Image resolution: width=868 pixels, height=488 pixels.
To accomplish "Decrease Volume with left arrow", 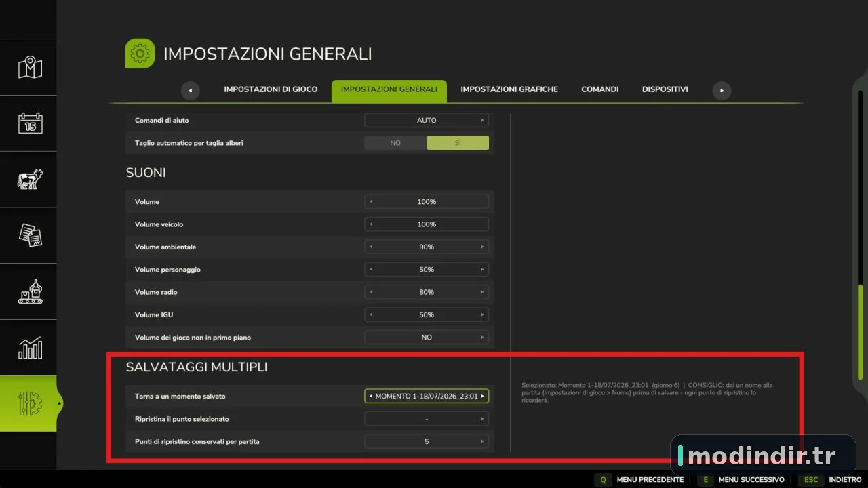I will tap(371, 202).
